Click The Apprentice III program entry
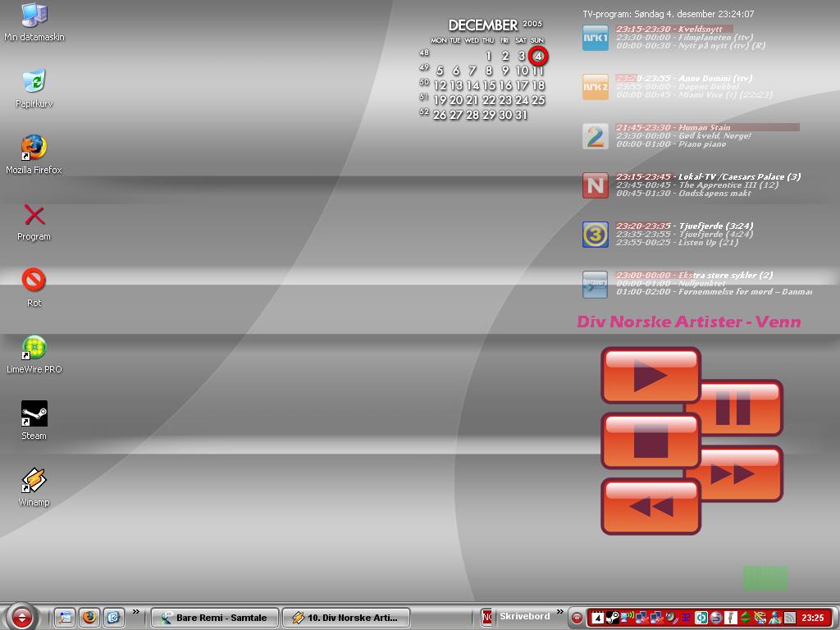 pos(697,185)
